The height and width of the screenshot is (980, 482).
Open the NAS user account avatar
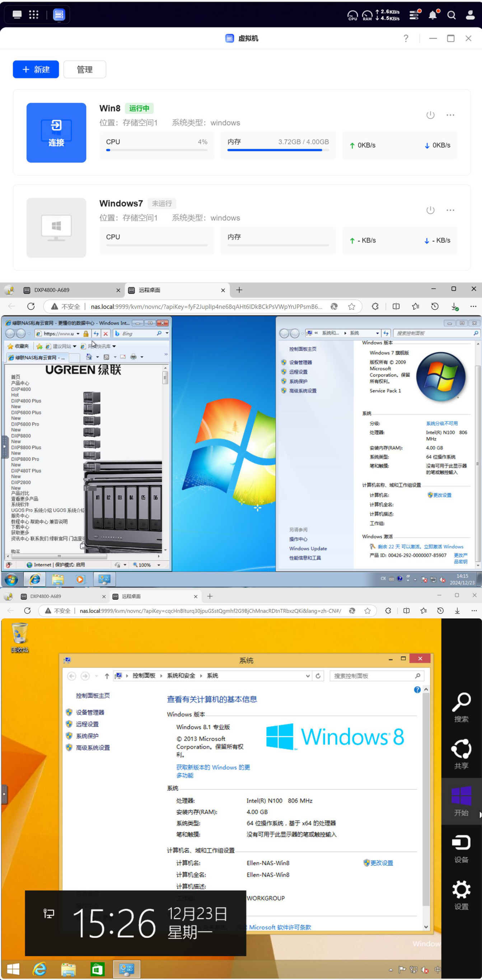pos(470,15)
